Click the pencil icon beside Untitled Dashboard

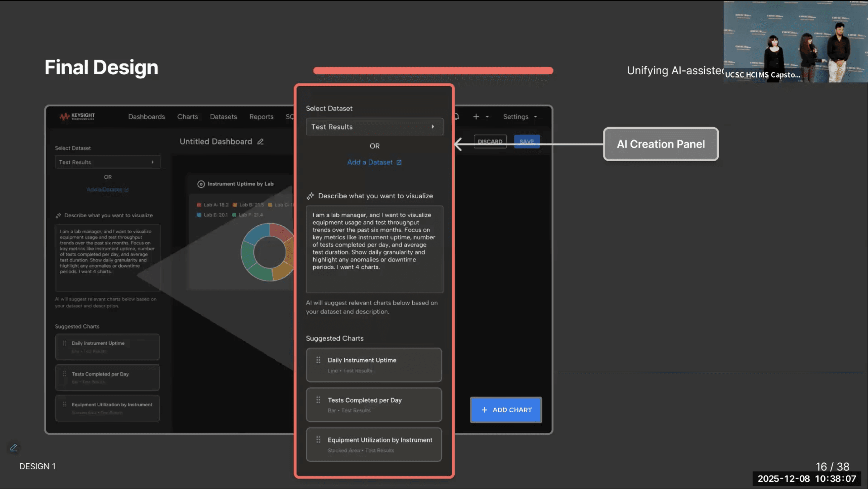pos(261,141)
